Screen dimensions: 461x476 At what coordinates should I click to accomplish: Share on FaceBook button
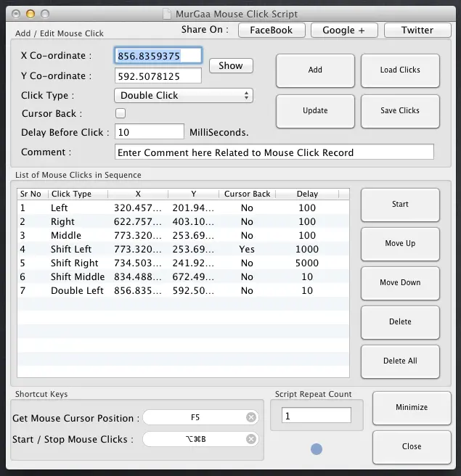pyautogui.click(x=271, y=30)
